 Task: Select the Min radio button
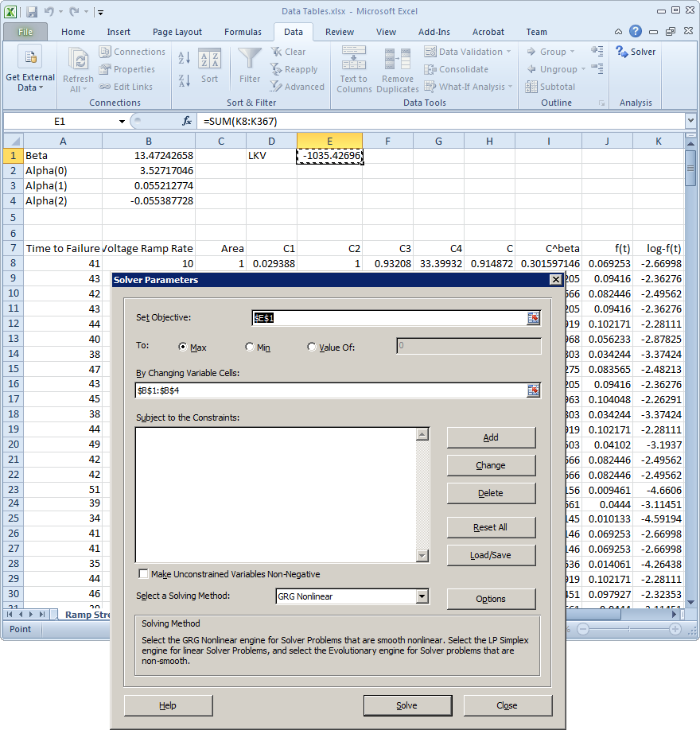point(250,348)
